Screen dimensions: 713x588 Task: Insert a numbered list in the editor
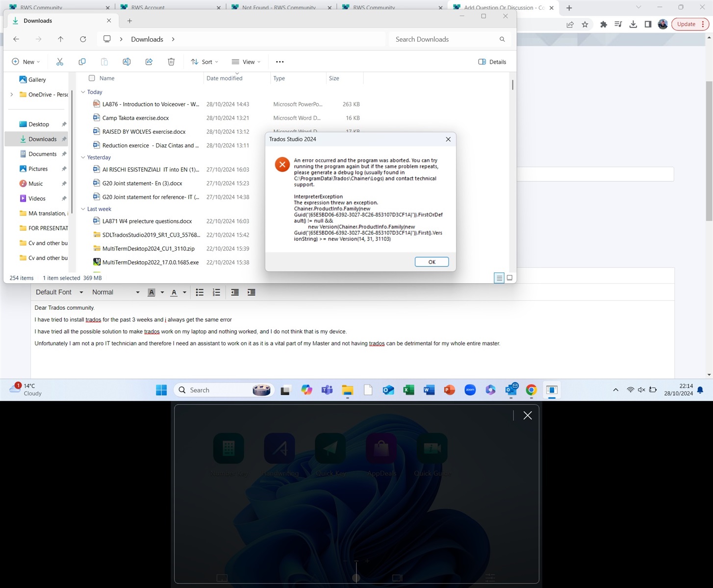pyautogui.click(x=216, y=292)
